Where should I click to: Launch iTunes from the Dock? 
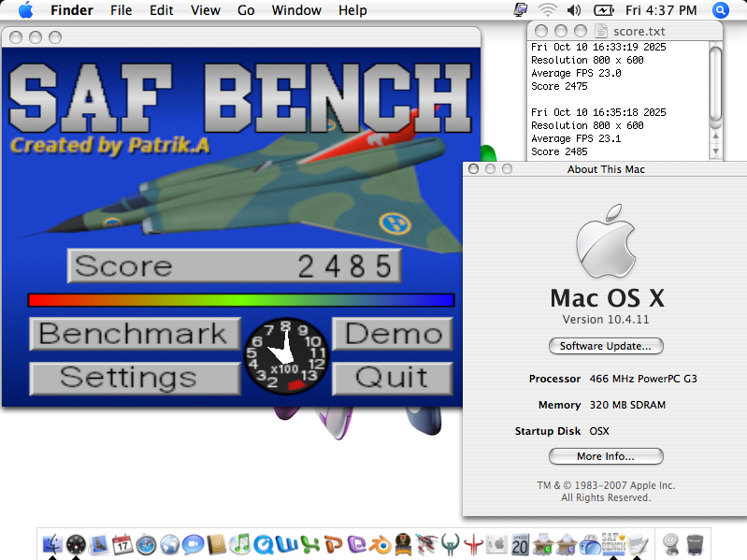pos(241,544)
